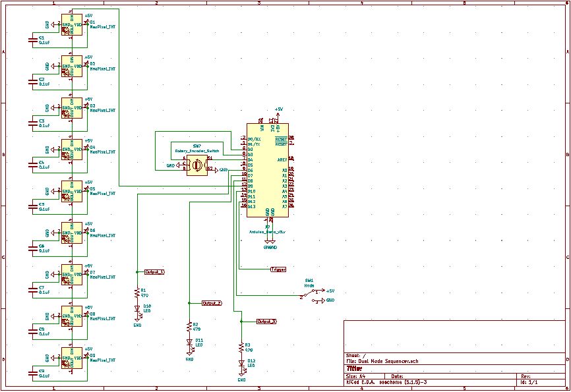Click the GND symbol below LED D12
This screenshot has width=571, height=392.
click(241, 378)
